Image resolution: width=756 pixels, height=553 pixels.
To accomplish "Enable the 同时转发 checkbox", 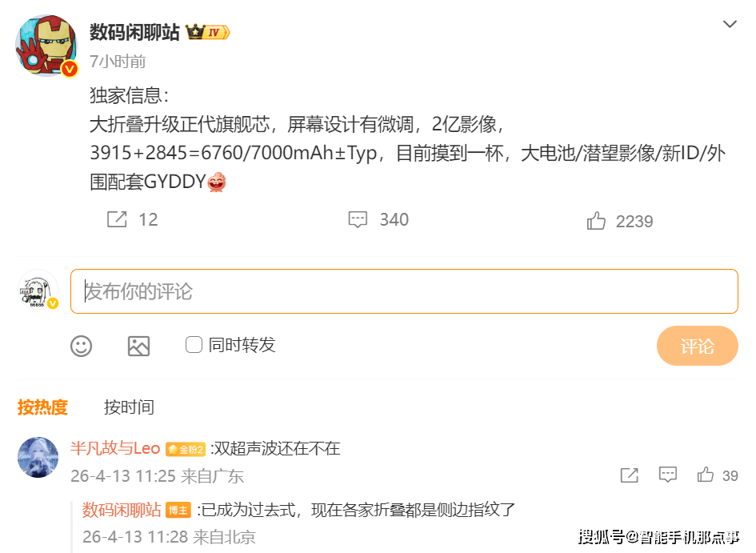I will (x=194, y=345).
